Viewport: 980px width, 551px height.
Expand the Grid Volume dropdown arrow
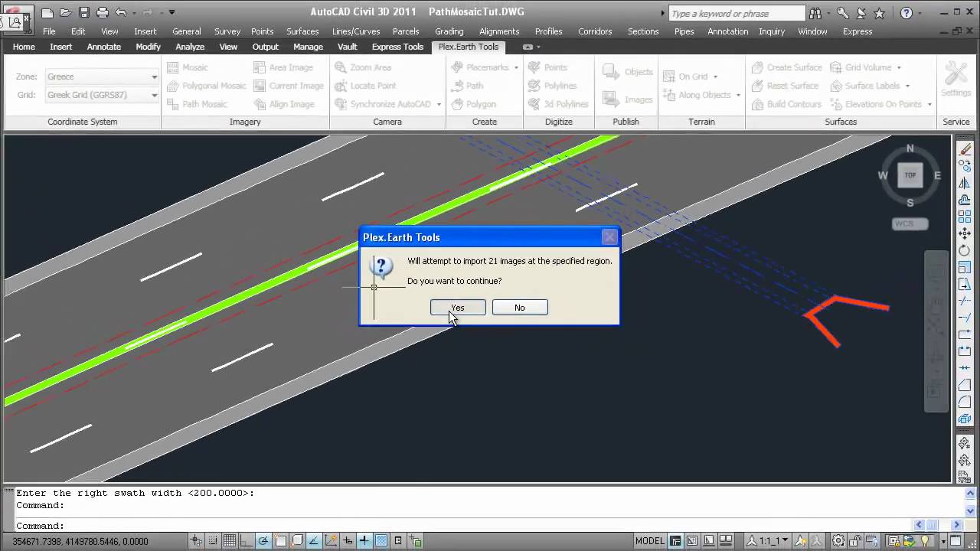899,67
